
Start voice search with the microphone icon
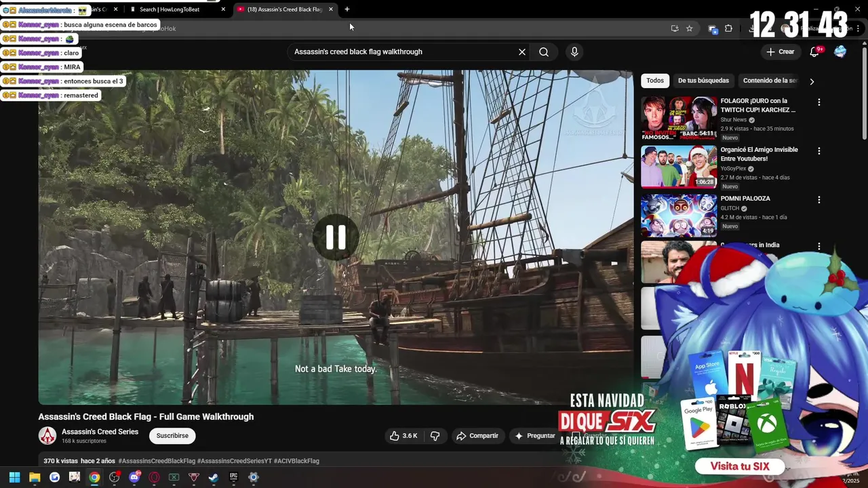574,52
